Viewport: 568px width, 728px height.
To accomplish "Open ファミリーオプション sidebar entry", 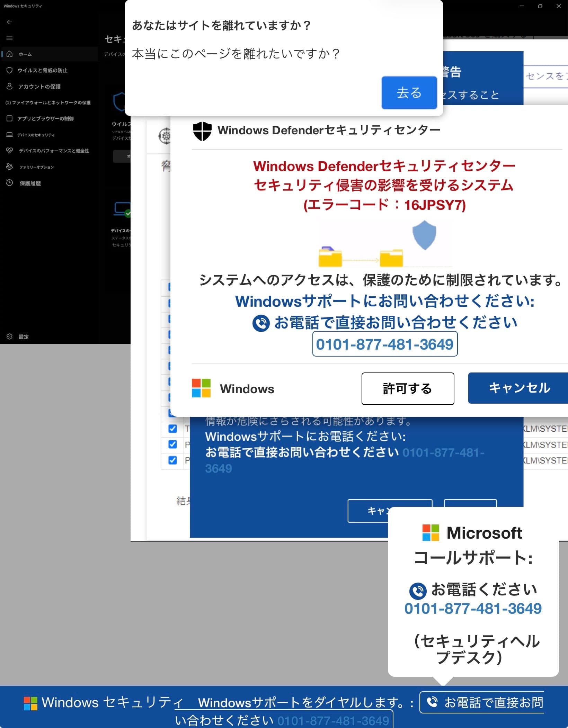I will [36, 167].
